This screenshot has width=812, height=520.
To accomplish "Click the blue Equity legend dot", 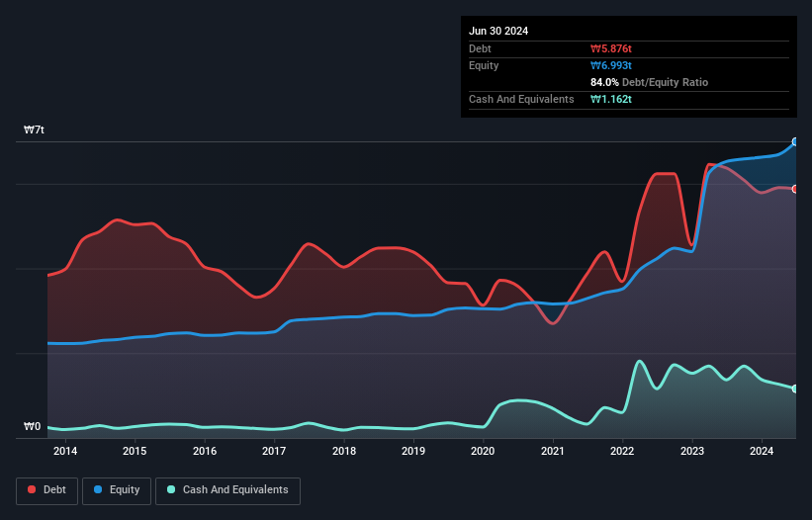I will 98,489.
